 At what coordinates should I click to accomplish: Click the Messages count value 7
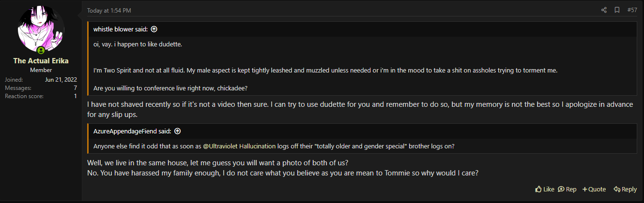(x=75, y=88)
